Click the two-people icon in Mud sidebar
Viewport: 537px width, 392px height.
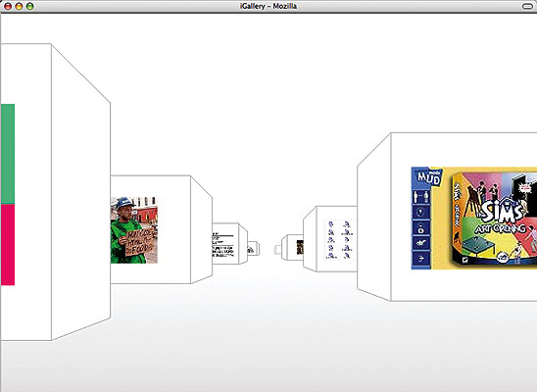[x=421, y=197]
